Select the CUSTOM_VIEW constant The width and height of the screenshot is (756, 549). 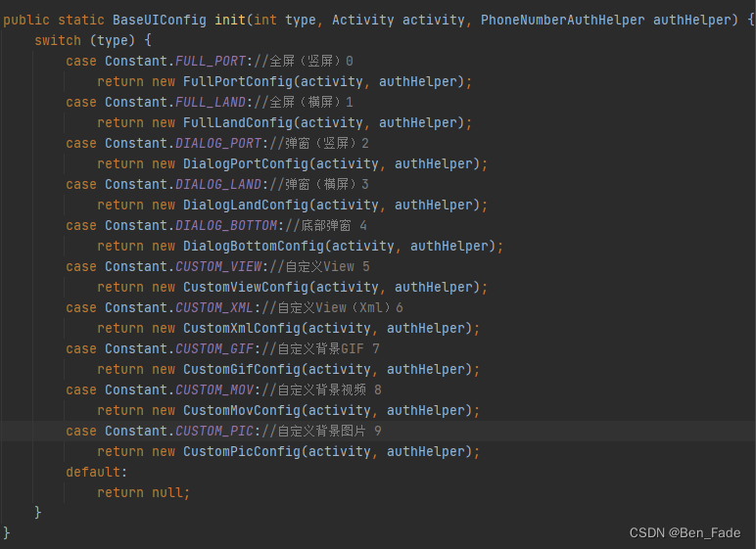219,266
